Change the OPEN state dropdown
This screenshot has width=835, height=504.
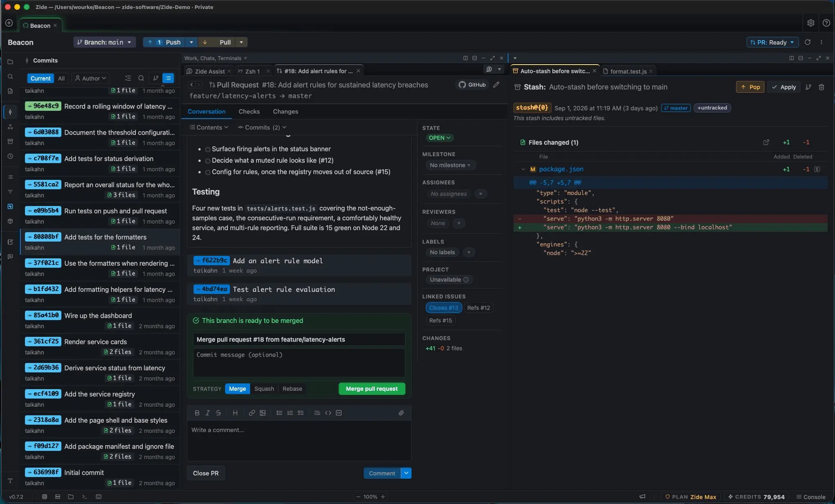pos(439,138)
